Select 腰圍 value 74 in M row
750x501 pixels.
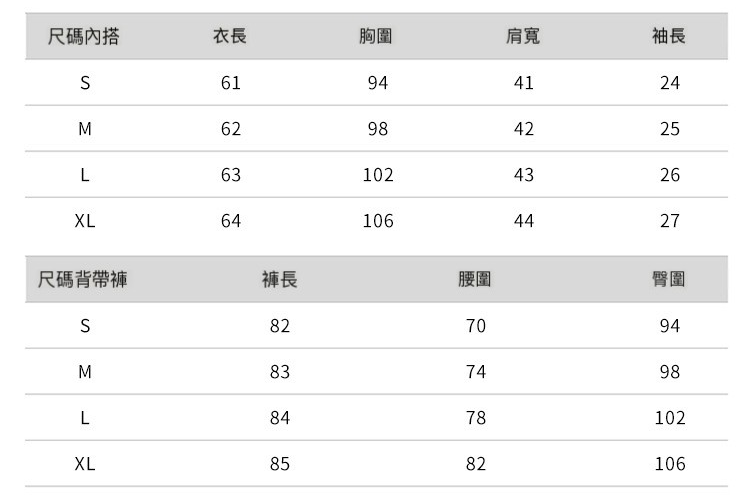tap(476, 372)
